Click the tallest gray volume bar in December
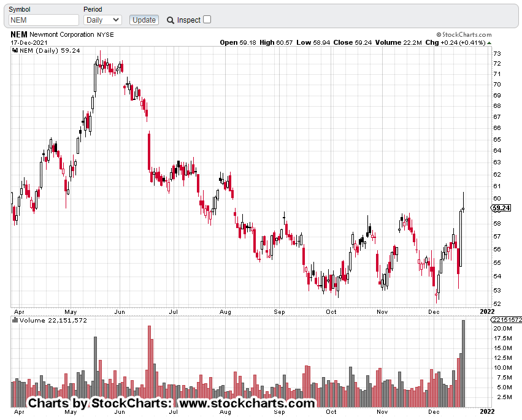 (464, 363)
